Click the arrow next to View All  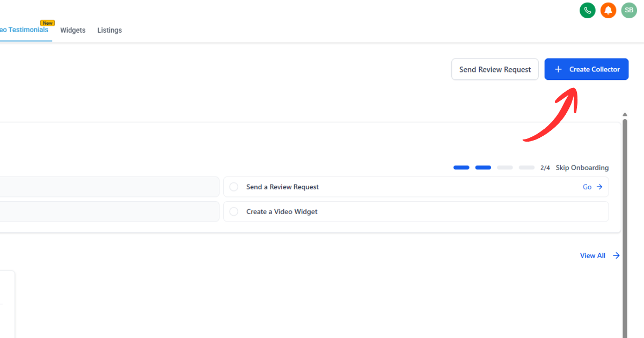(x=617, y=256)
